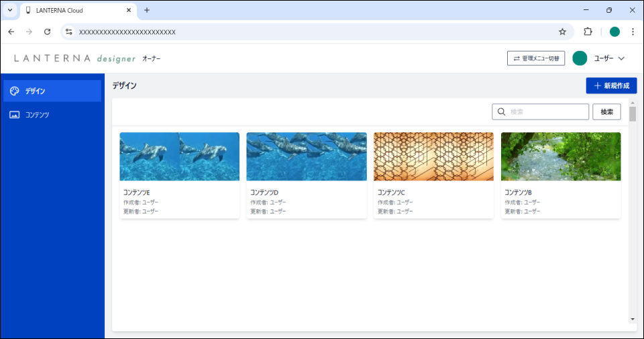This screenshot has height=339, width=644.
Task: Go back with the browser back arrow
Action: pyautogui.click(x=11, y=32)
